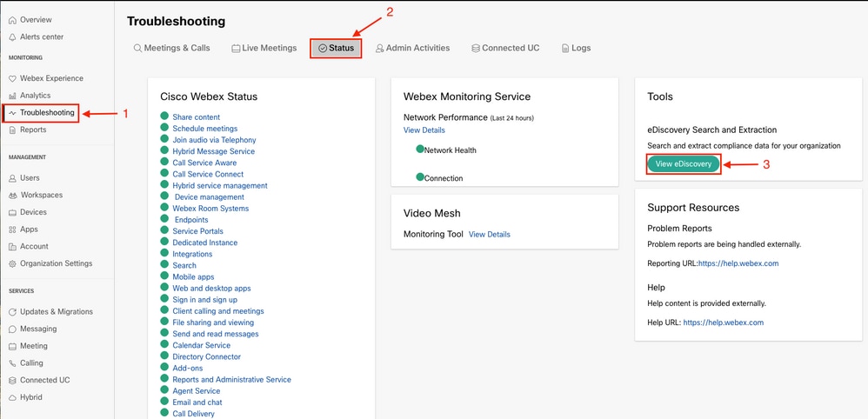
Task: Click the document icon on Logs tab
Action: 565,49
